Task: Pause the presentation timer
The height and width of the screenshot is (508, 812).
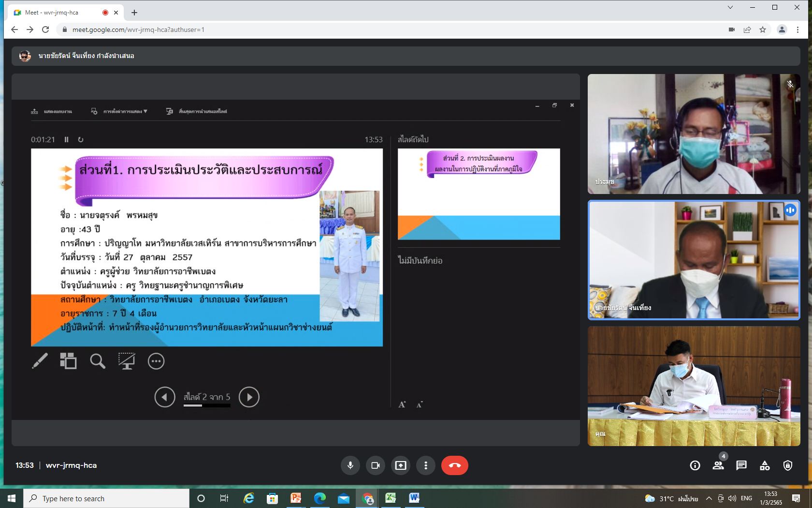Action: click(67, 140)
